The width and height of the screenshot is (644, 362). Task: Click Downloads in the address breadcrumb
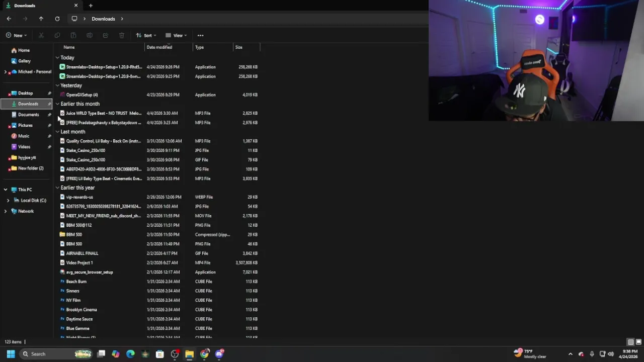[x=103, y=19]
